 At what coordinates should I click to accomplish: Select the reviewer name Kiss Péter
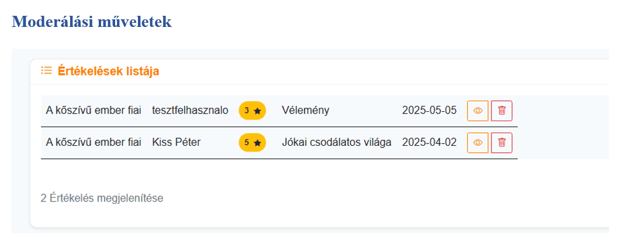click(x=176, y=142)
